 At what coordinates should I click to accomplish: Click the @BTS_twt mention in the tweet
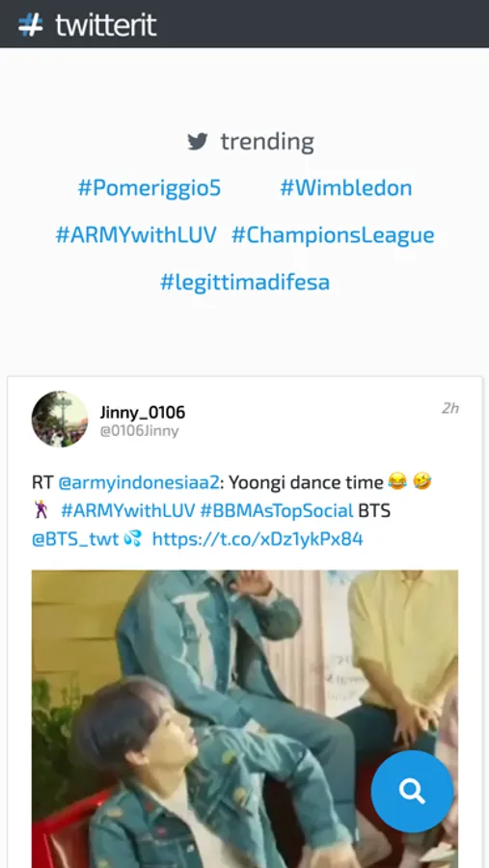tap(75, 539)
